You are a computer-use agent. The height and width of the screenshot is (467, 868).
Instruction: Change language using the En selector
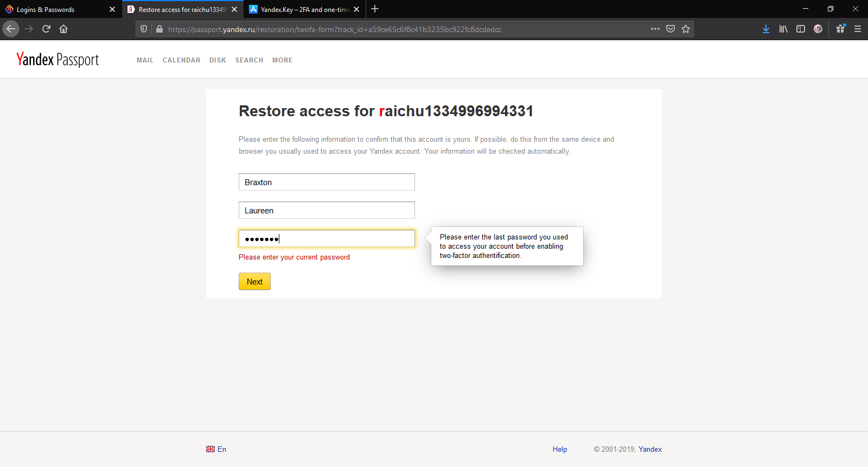click(x=216, y=449)
